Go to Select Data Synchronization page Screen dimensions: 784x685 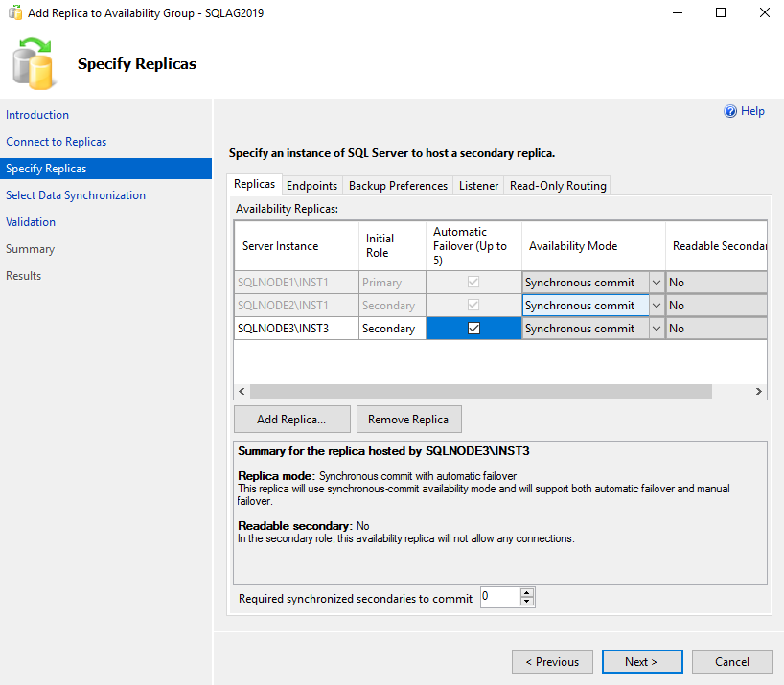pos(76,195)
